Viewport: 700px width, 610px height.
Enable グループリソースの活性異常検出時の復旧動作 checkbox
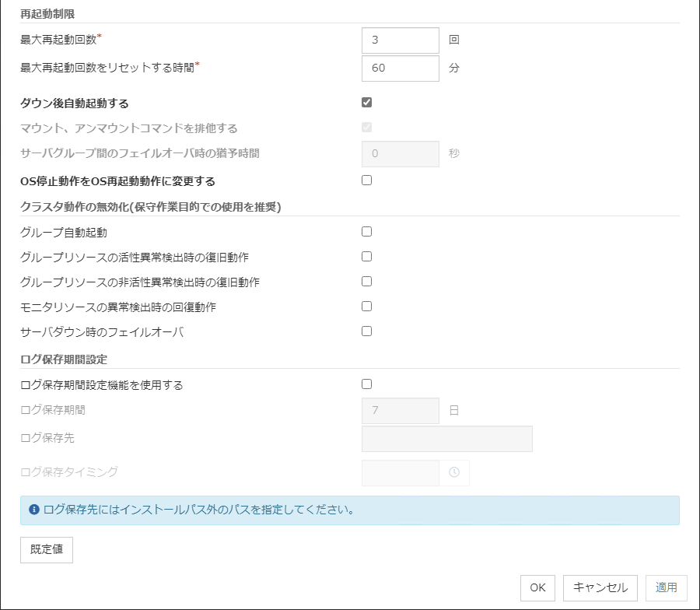367,257
